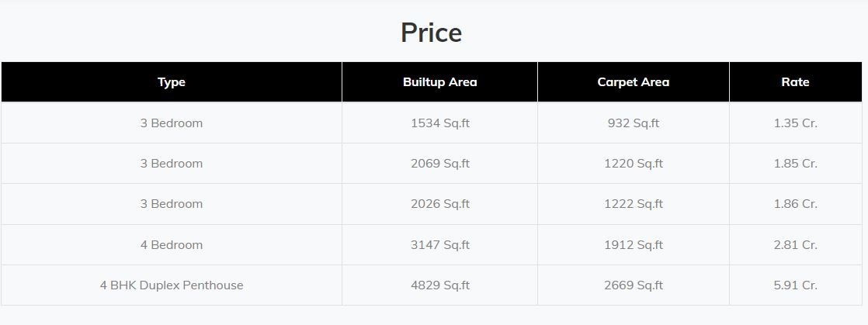Click the 932 Sq.ft carpet area cell
The height and width of the screenshot is (325, 868).
click(634, 123)
